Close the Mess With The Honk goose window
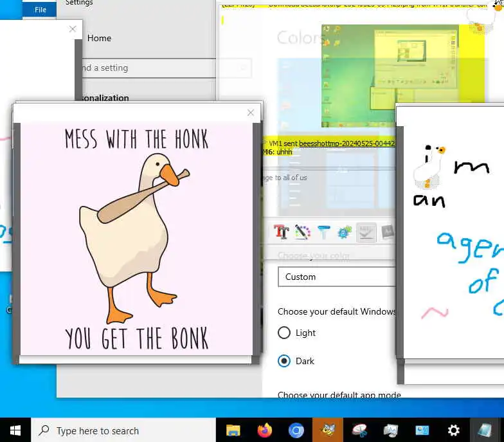 pos(251,113)
